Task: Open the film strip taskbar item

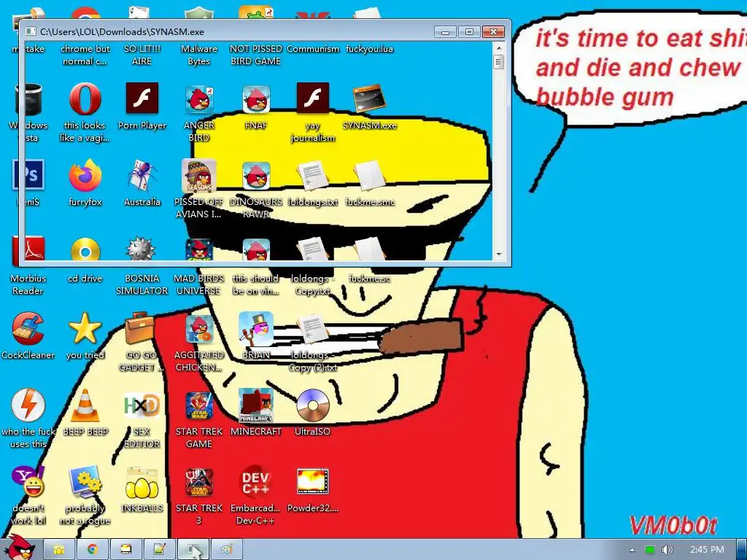Action: [126, 550]
